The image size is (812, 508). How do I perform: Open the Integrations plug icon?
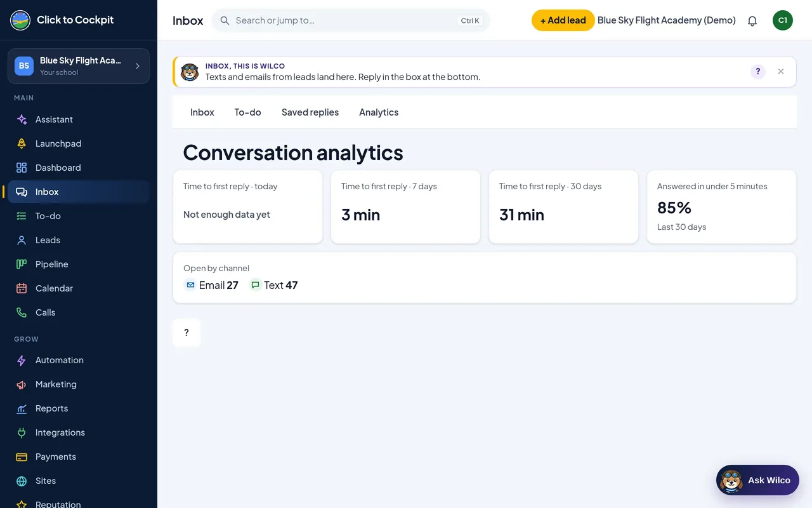coord(22,432)
